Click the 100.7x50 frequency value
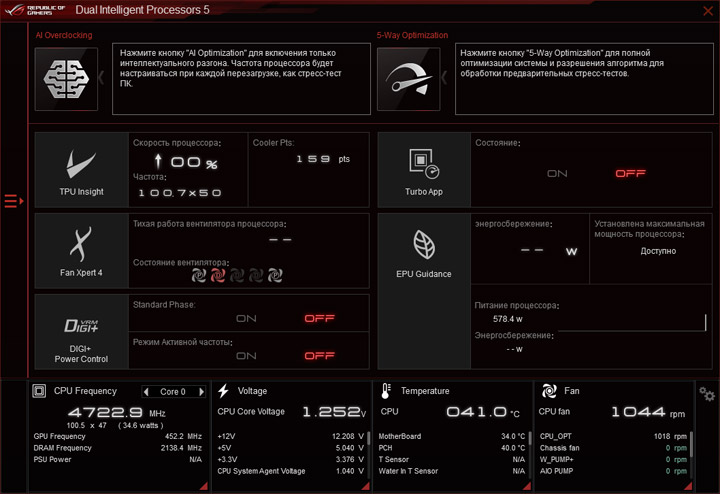Screen dimensions: 720x494 point(180,193)
